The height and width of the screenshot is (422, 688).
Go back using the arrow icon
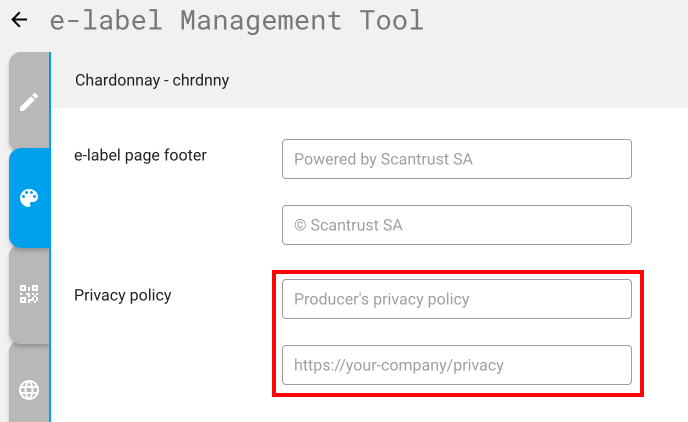coord(19,20)
